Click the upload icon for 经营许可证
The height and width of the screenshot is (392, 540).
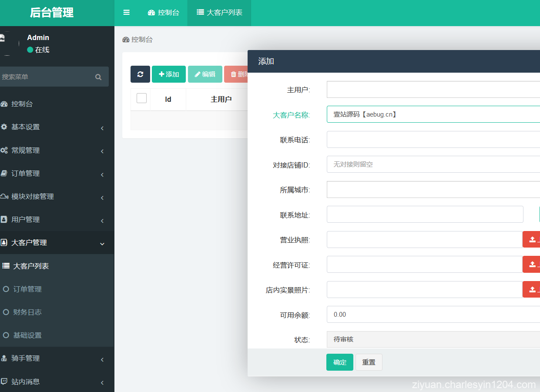click(x=532, y=264)
